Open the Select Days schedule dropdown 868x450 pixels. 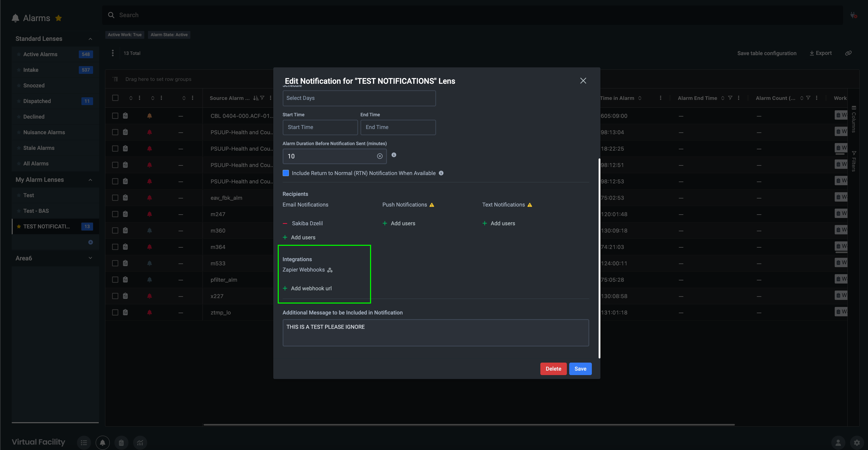point(359,98)
